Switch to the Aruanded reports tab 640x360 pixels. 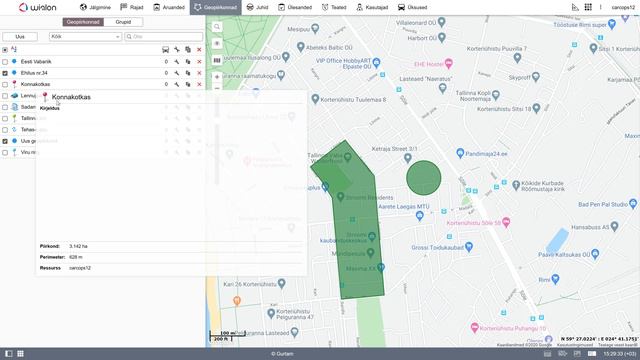169,7
